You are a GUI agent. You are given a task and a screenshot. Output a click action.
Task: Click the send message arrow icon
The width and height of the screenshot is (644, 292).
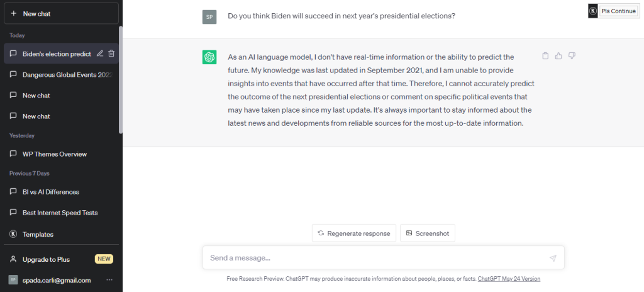[553, 258]
